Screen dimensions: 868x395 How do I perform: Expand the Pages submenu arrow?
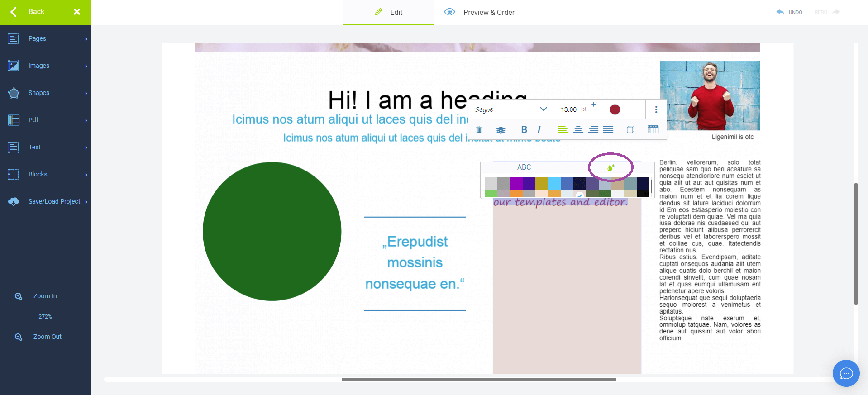pos(86,39)
